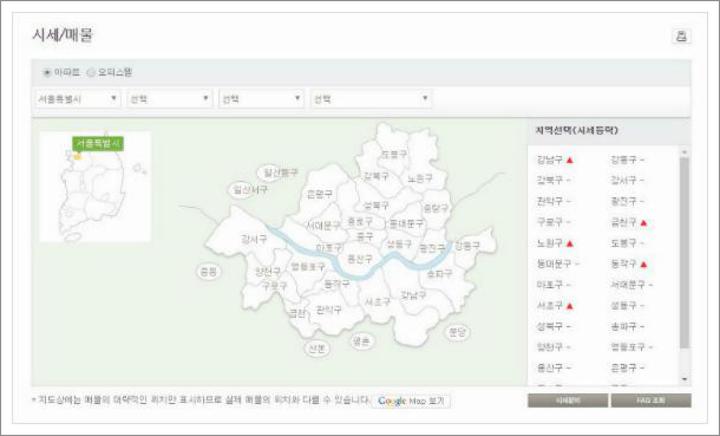Image resolution: width=720 pixels, height=436 pixels.
Task: Click the 도봉구 district on the Seoul map
Action: 394,154
